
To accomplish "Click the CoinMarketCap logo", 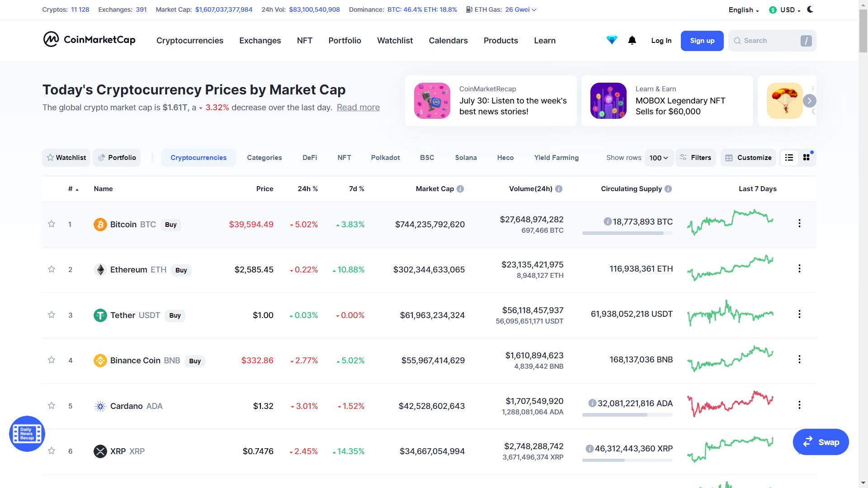I will point(90,40).
